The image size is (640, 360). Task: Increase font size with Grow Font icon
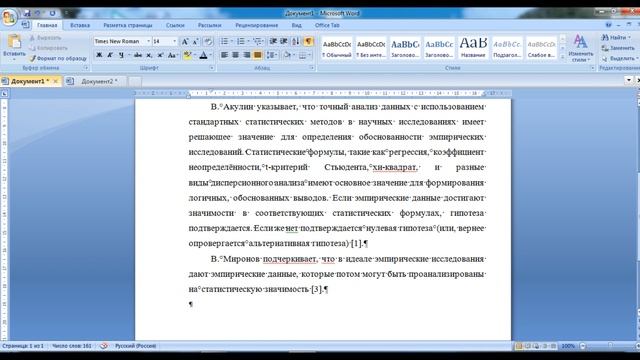[x=185, y=41]
